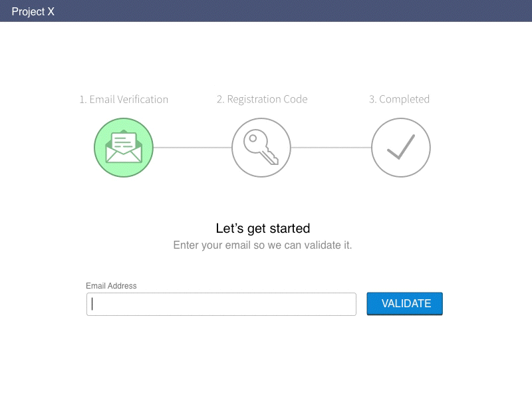Click the green envelope Email Verification icon

pos(124,147)
